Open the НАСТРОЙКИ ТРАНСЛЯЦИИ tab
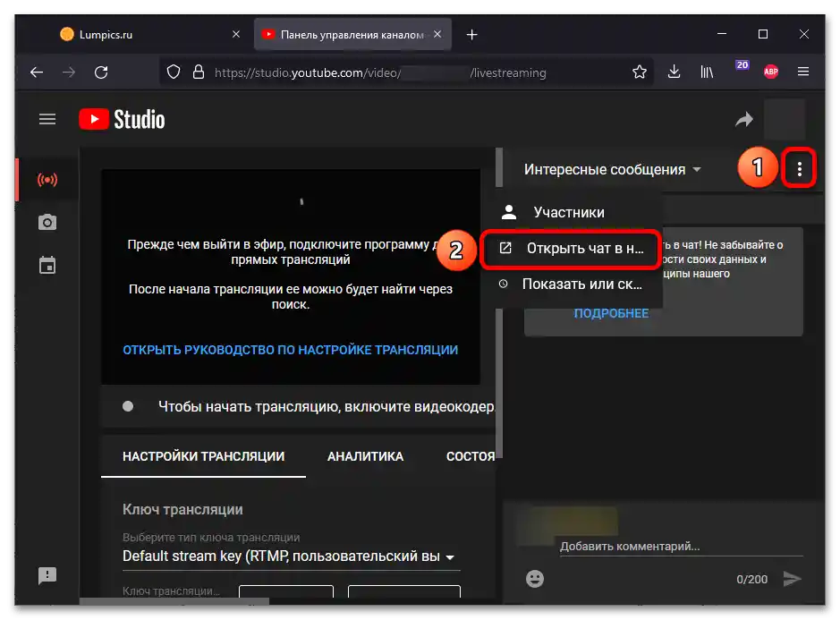840x620 pixels. (204, 456)
